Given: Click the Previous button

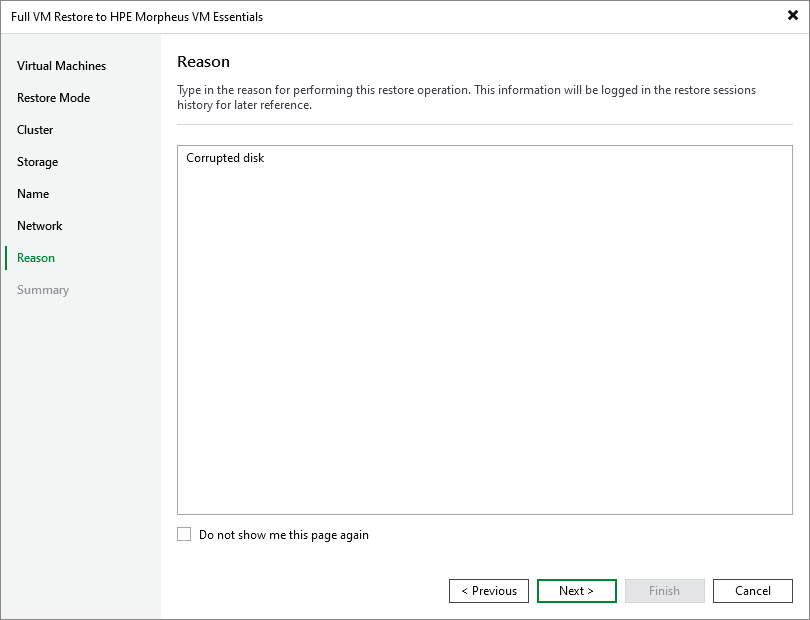Looking at the screenshot, I should 489,591.
